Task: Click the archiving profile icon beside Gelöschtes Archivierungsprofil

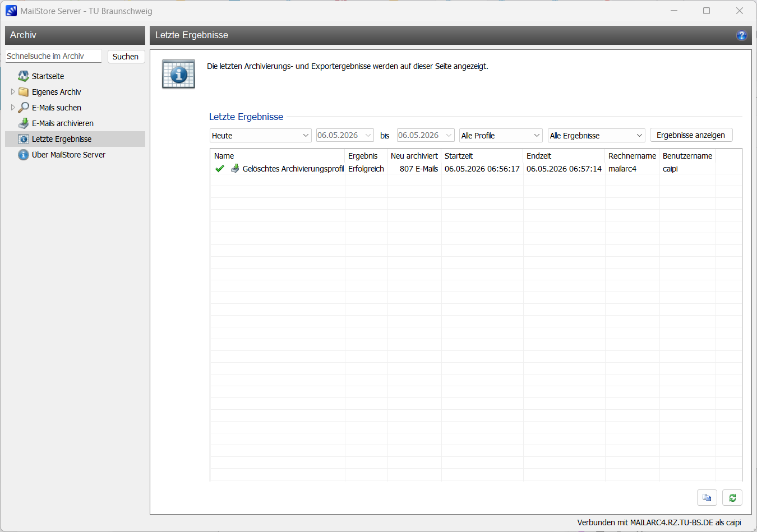Action: 235,168
